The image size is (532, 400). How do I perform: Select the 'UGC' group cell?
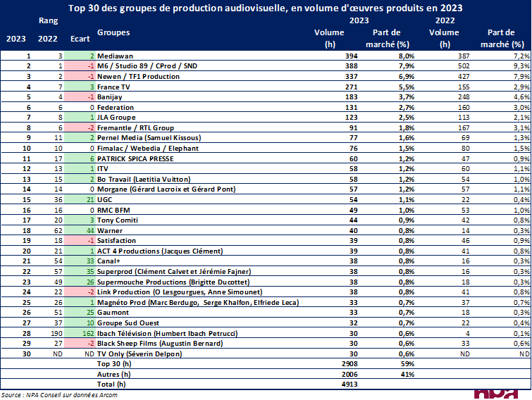(104, 200)
